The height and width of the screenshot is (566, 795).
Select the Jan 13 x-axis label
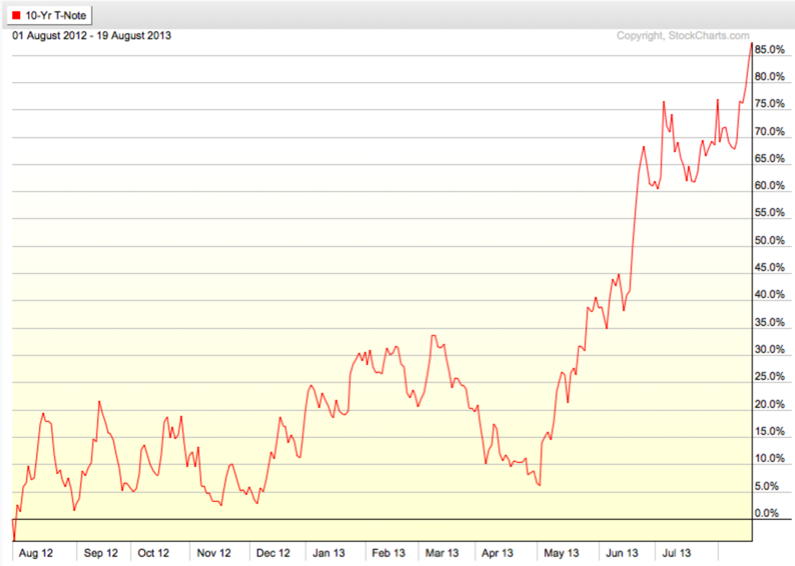328,552
